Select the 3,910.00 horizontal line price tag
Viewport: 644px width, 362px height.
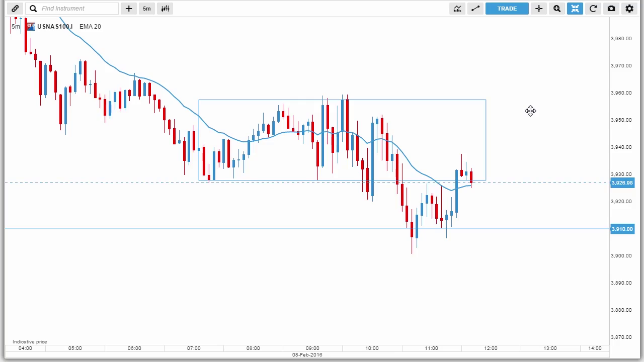(622, 229)
